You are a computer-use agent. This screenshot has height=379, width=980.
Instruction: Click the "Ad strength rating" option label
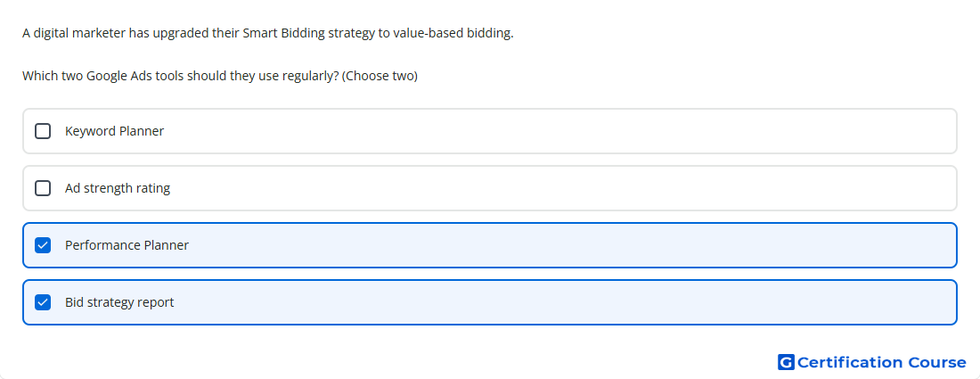click(x=118, y=188)
